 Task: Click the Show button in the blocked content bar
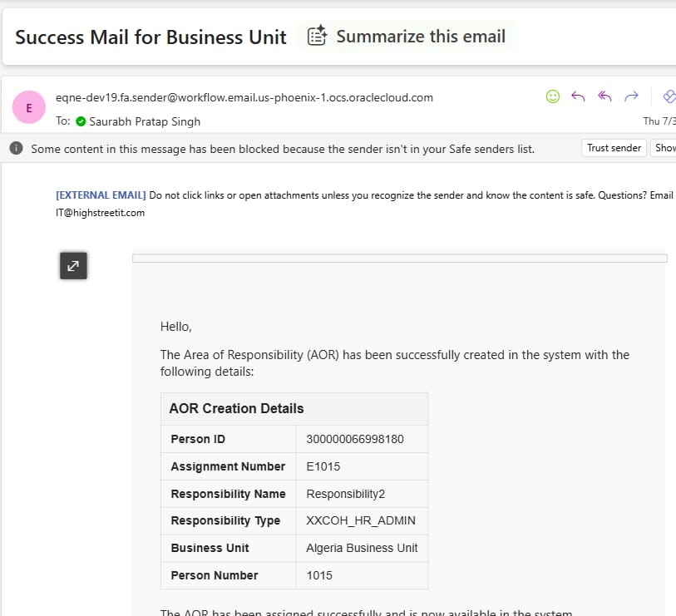tap(664, 148)
